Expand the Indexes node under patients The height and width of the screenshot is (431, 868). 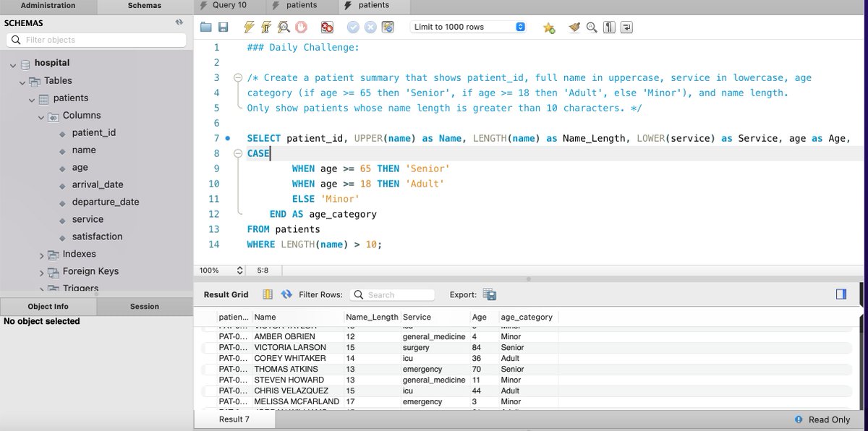(x=42, y=254)
